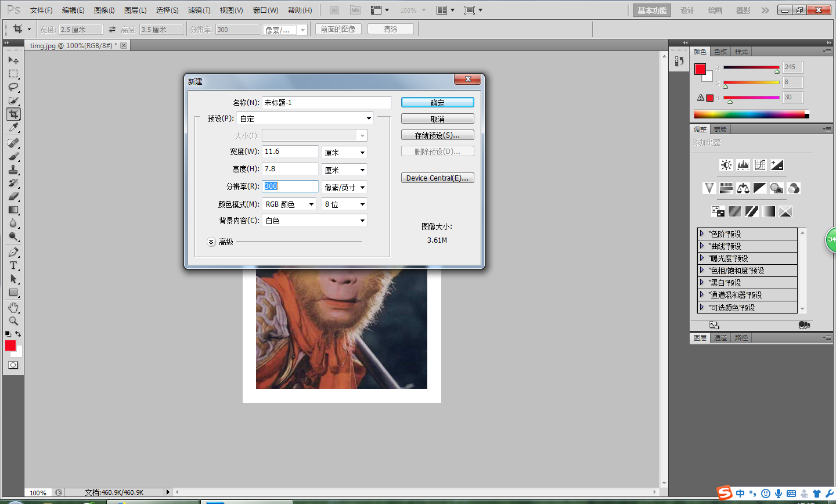Image resolution: width=836 pixels, height=504 pixels.
Task: Open the History panel icon
Action: [679, 61]
